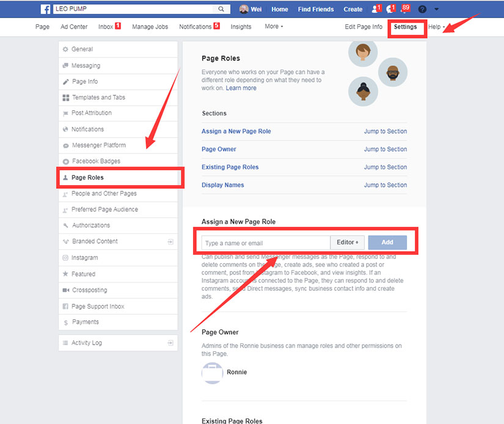Open the Display Names section link

pyautogui.click(x=223, y=185)
